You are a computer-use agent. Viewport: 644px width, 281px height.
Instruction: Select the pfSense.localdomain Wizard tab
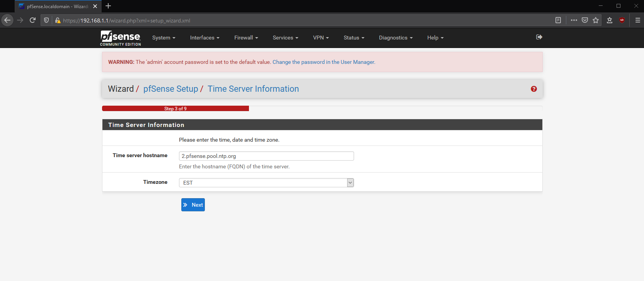tap(58, 6)
